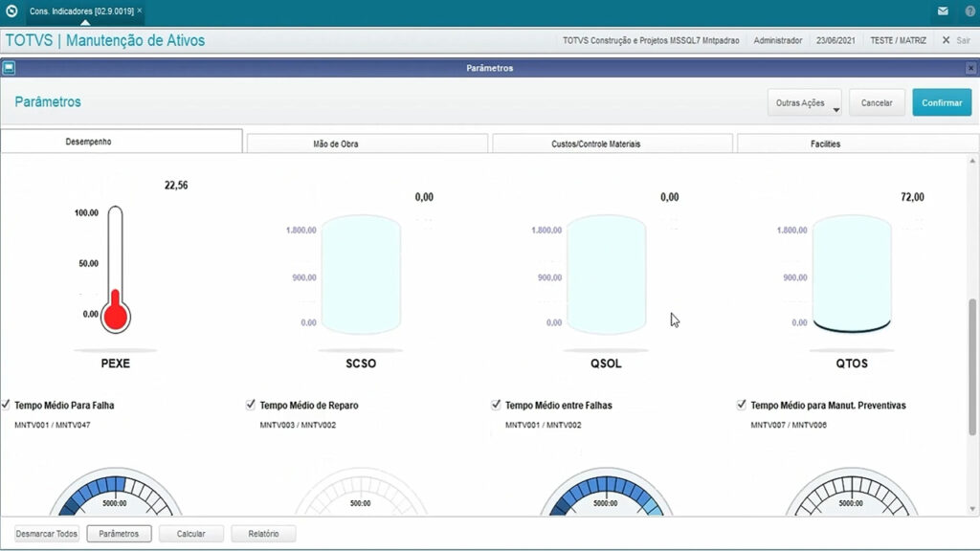Click the Administrador user label
Screen dimensions: 980x551
click(x=777, y=40)
